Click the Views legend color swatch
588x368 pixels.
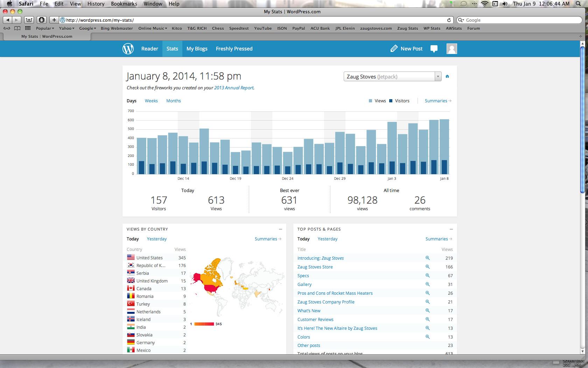(371, 101)
